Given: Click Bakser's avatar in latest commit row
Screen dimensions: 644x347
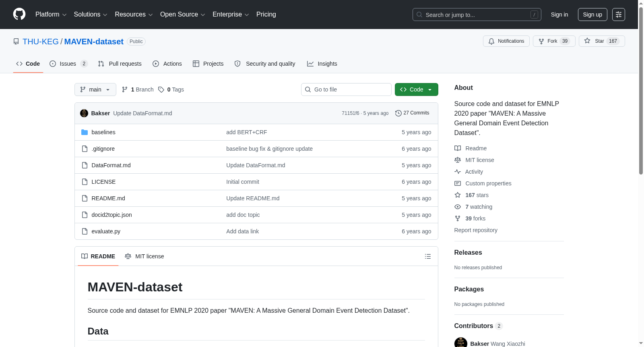Looking at the screenshot, I should (x=84, y=113).
